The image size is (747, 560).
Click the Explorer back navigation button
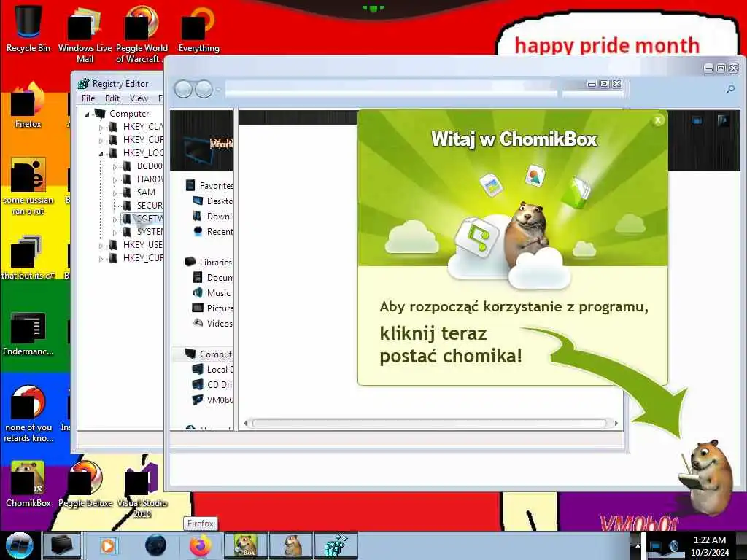point(183,89)
